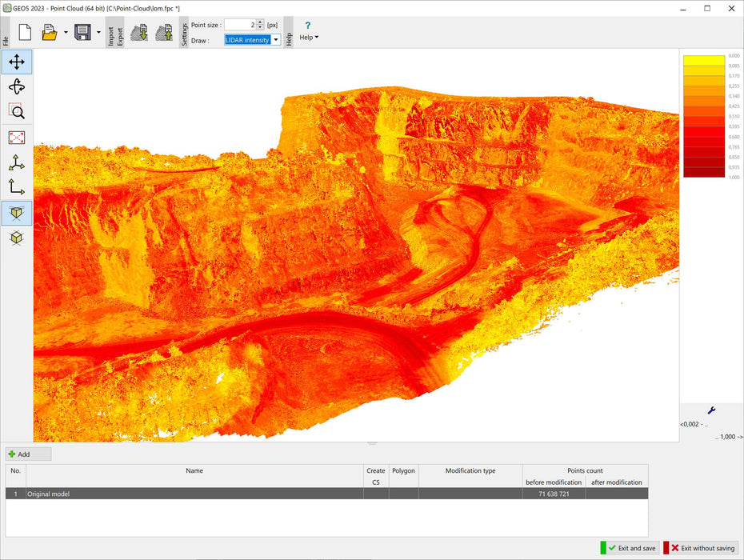The height and width of the screenshot is (560, 744).
Task: Select the 3D axes orientation tool
Action: tap(17, 162)
